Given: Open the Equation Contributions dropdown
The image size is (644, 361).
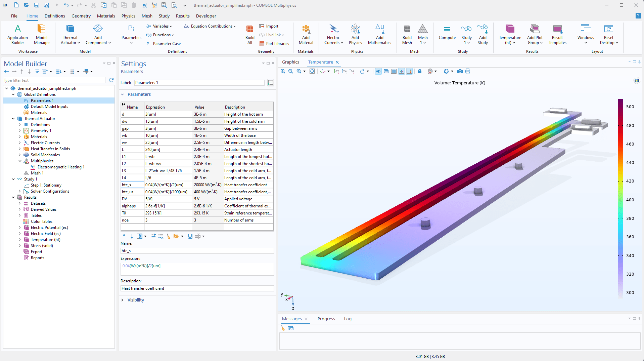Looking at the screenshot, I should point(210,26).
